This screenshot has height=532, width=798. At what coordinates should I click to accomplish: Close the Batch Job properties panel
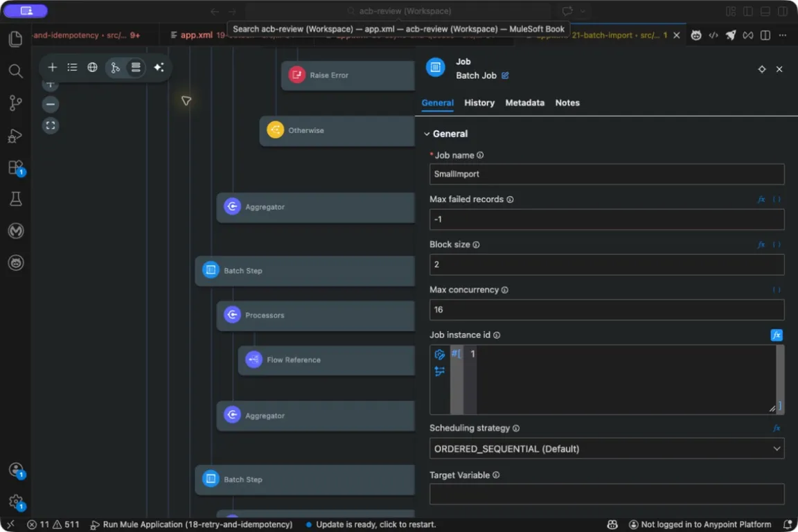coord(779,69)
